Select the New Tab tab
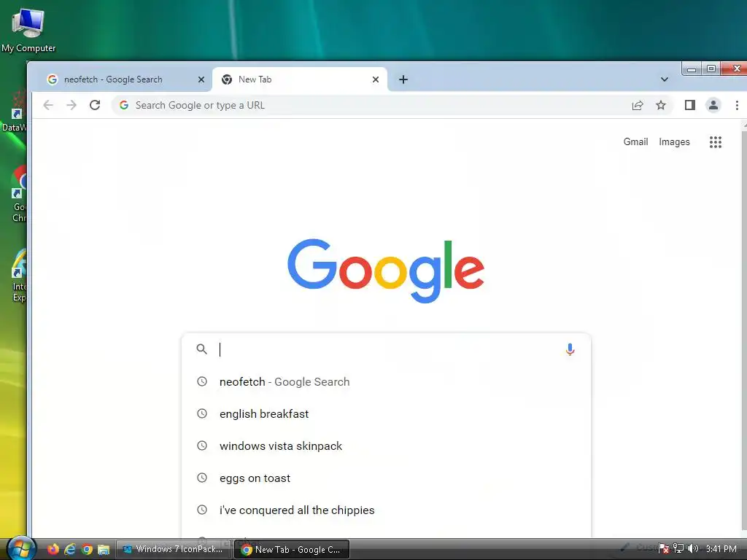The image size is (747, 560). (301, 79)
